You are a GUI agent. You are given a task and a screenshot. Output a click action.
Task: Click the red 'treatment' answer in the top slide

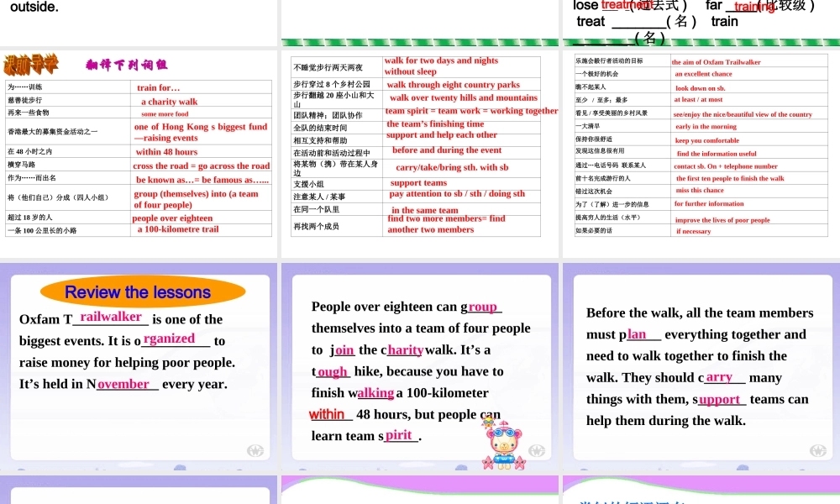coord(627,5)
